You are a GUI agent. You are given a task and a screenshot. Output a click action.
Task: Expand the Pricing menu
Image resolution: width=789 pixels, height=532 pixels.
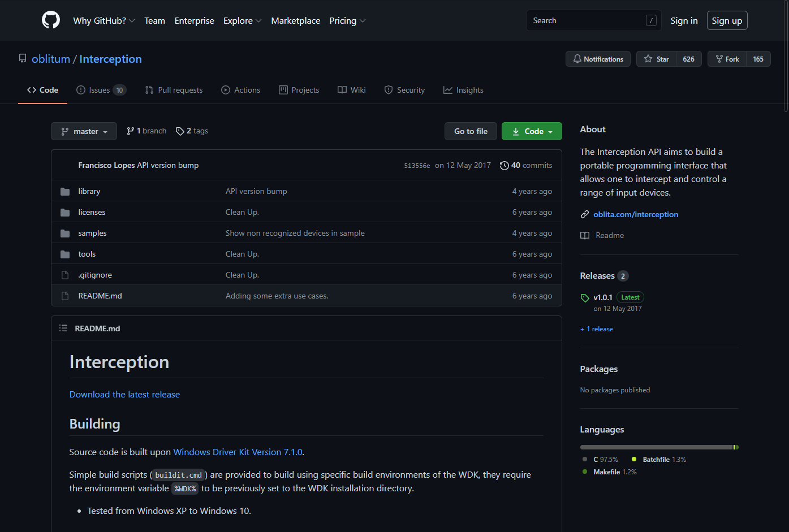(x=347, y=20)
